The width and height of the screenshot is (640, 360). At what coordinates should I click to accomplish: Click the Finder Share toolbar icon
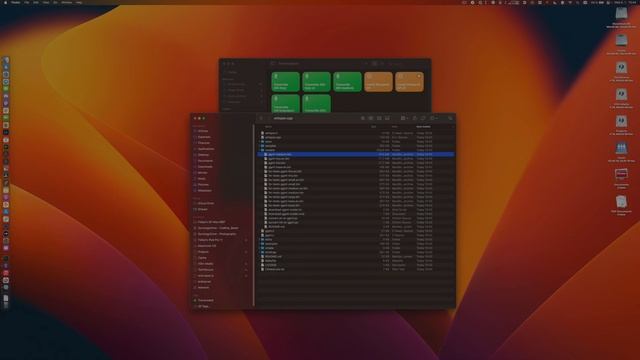tap(415, 118)
